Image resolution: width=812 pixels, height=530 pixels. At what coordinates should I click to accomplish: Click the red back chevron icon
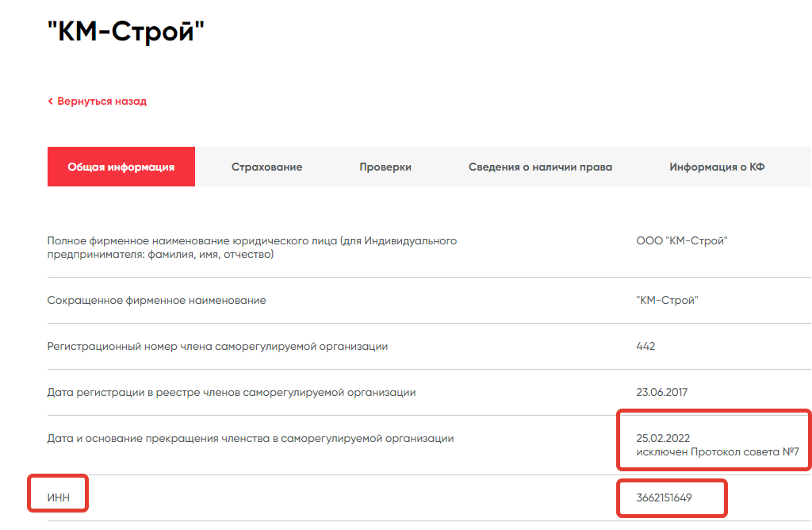pos(50,102)
